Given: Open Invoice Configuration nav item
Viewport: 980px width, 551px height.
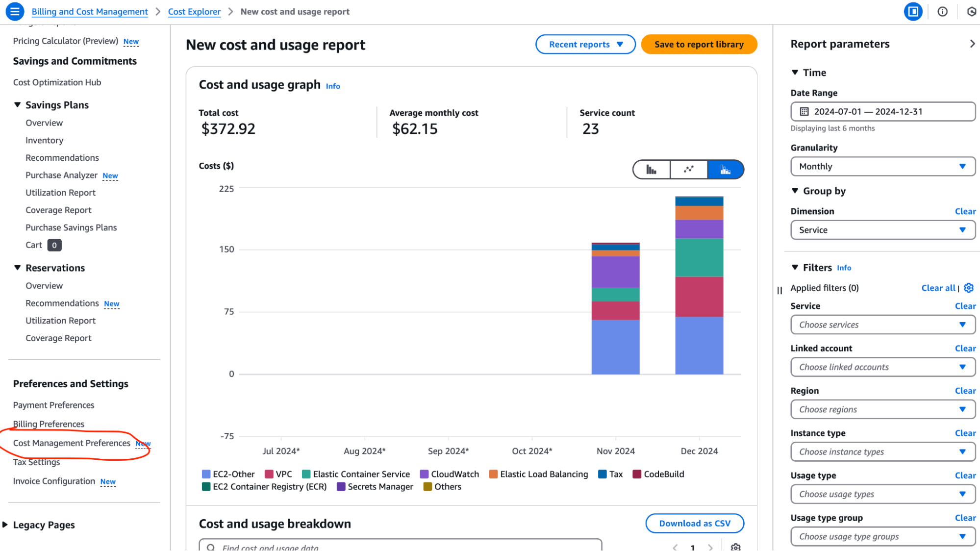Looking at the screenshot, I should pyautogui.click(x=54, y=481).
